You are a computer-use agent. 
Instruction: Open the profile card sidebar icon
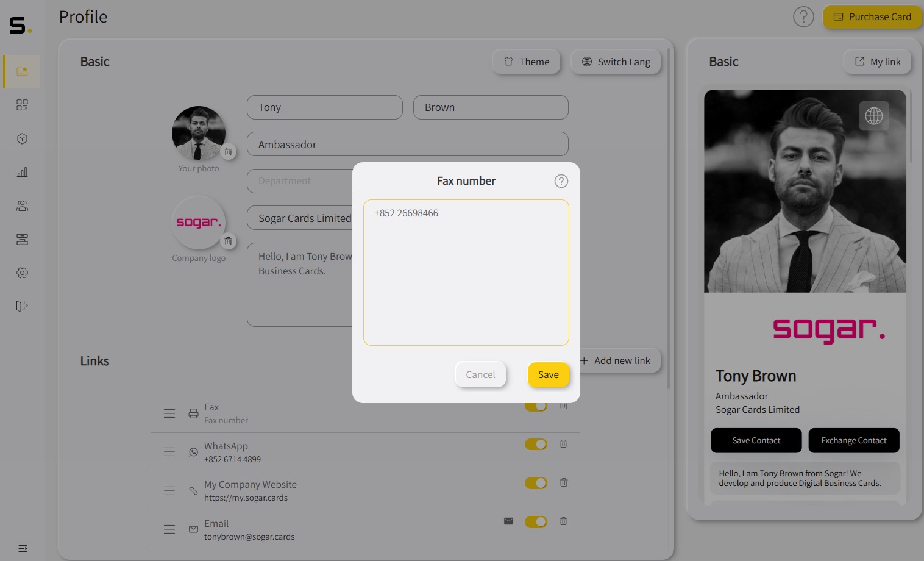pos(22,71)
